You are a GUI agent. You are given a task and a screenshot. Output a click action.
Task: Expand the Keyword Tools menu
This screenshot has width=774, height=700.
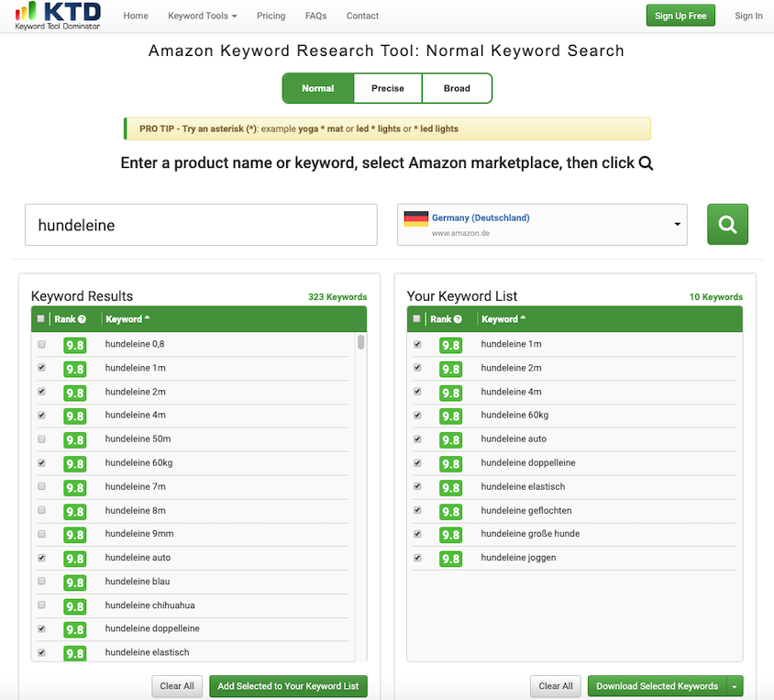click(202, 16)
